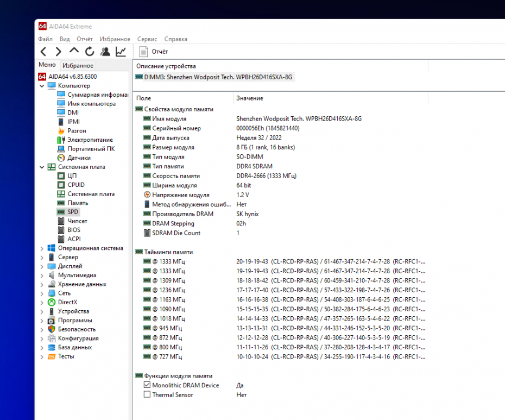Screen dimensions: 505x420
Task: Toggle the Monolithic DRAM Device checkbox
Action: [147, 385]
